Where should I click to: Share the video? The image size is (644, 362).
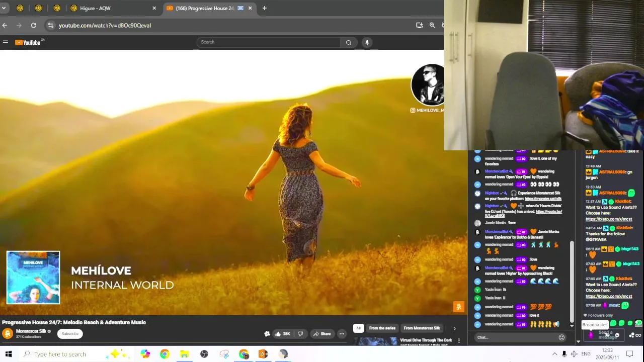click(x=321, y=334)
